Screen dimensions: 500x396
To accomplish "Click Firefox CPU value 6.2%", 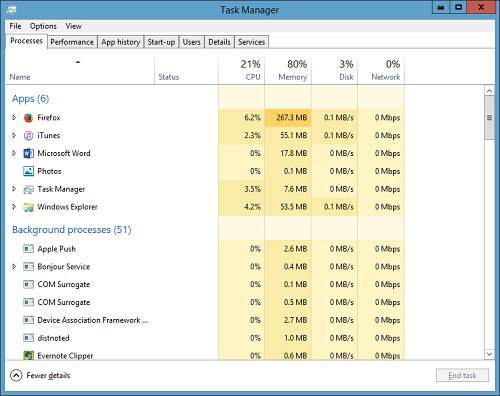I will coord(252,118).
